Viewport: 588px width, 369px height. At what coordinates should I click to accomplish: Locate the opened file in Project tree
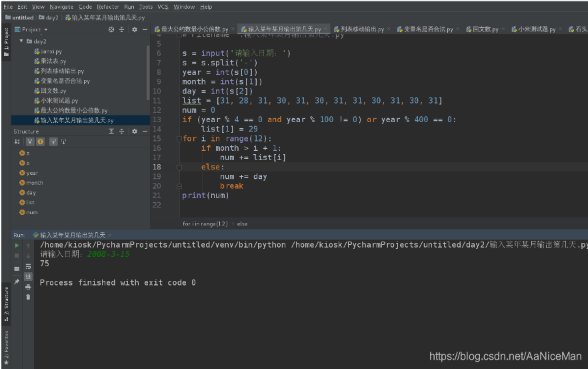(111, 29)
